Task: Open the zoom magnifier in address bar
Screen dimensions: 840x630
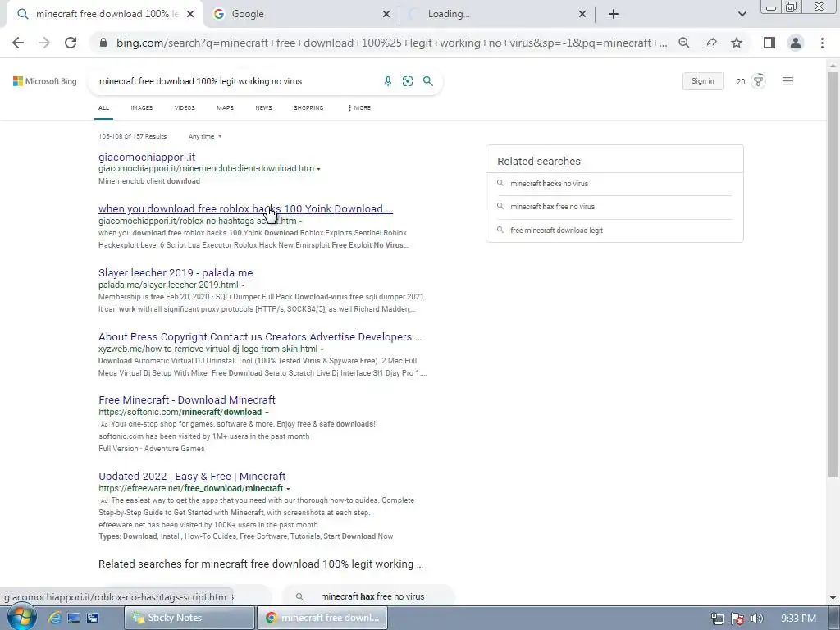Action: point(683,43)
